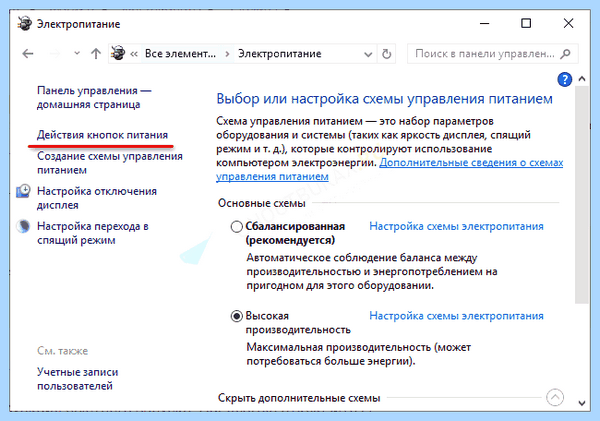This screenshot has width=600, height=421.
Task: Click the display shutoff settings icon
Action: pyautogui.click(x=23, y=191)
